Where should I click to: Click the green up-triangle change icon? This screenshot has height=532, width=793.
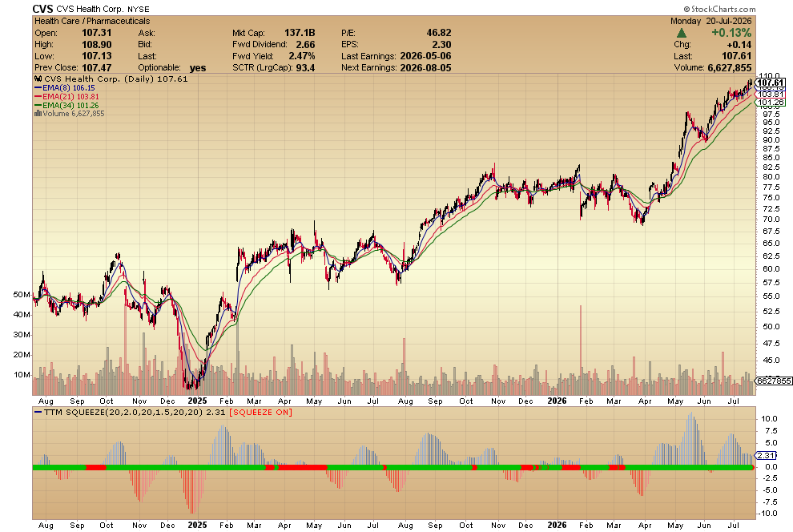681,33
